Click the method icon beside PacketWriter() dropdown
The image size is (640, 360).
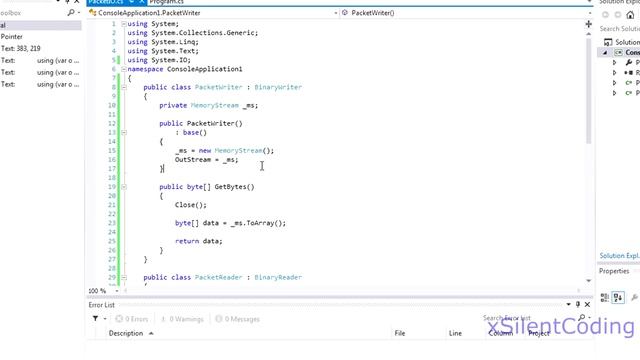345,13
